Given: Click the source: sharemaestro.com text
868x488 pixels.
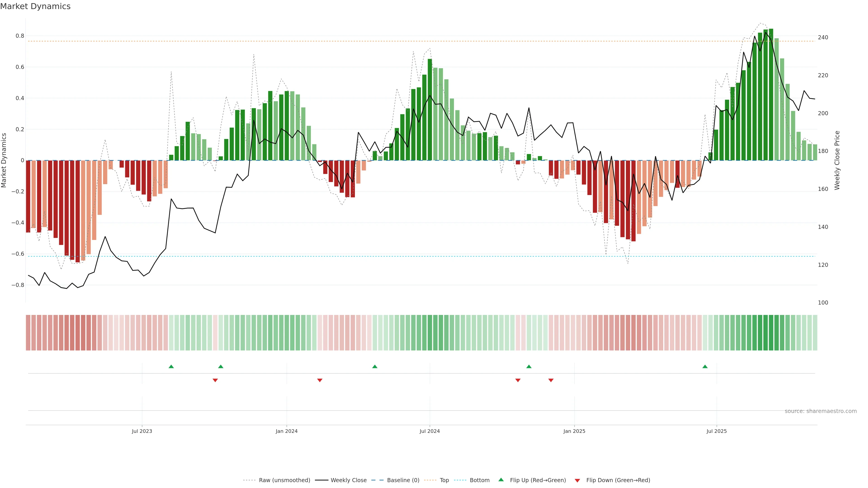Looking at the screenshot, I should pos(821,411).
